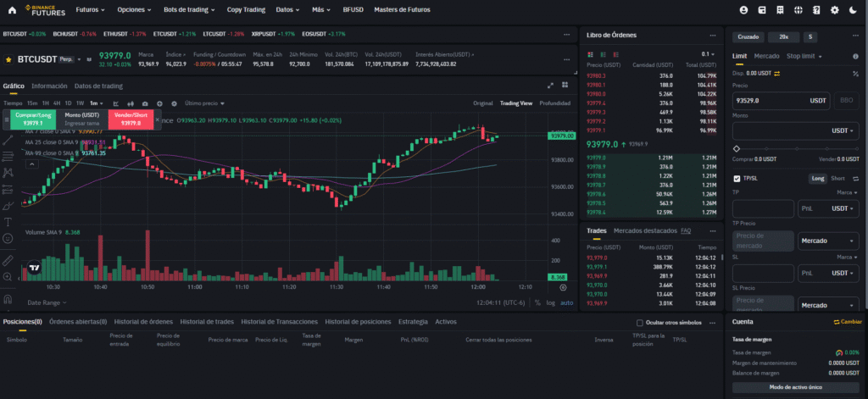Image resolution: width=868 pixels, height=399 pixels.
Task: Switch to Datos de trading tab
Action: tap(98, 86)
